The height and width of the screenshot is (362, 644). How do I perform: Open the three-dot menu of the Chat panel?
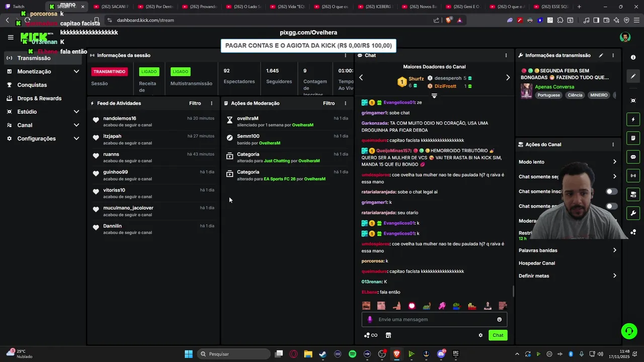coord(506,55)
